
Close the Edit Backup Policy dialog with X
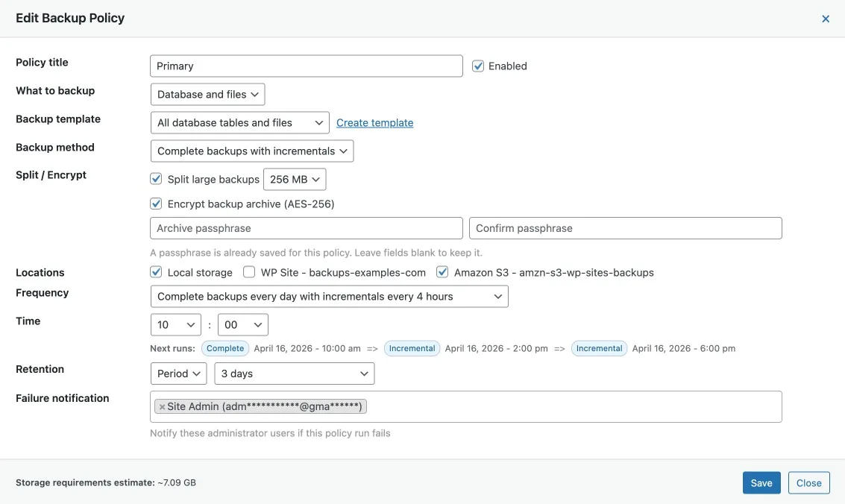826,19
